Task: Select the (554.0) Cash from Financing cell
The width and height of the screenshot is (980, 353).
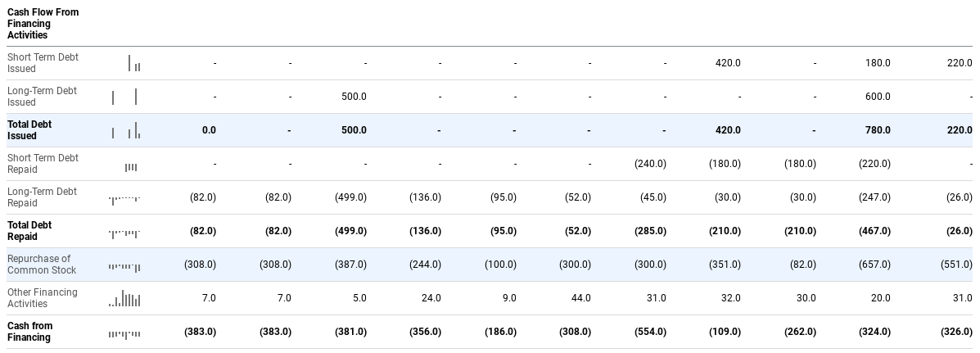Action: click(x=650, y=332)
